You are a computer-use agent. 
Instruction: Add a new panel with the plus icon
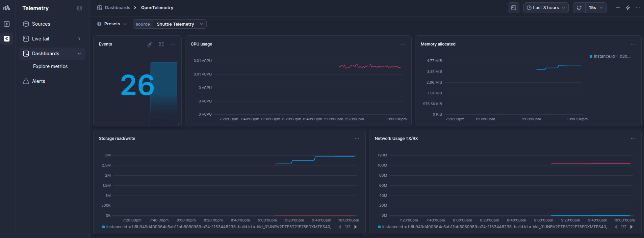(618, 8)
